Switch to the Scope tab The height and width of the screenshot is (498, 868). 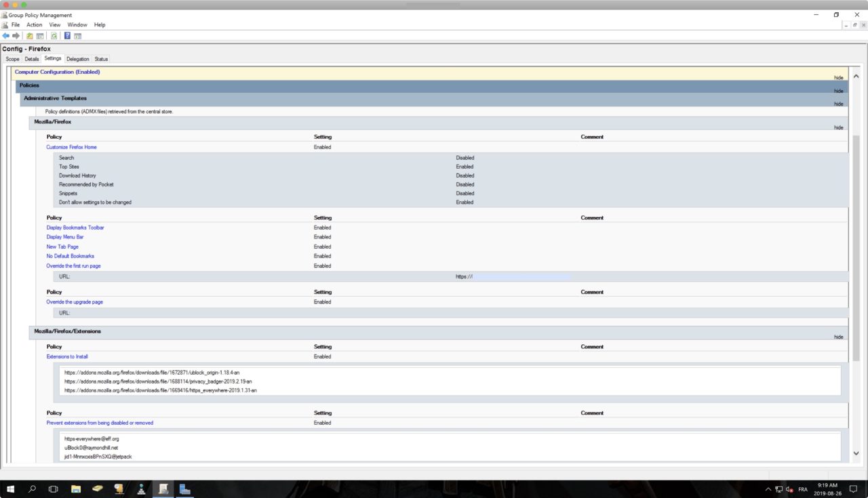(x=13, y=59)
